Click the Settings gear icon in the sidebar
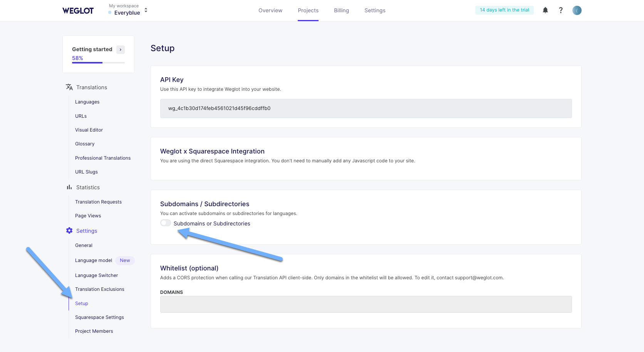Screen dimensions: 644x352 [69, 230]
